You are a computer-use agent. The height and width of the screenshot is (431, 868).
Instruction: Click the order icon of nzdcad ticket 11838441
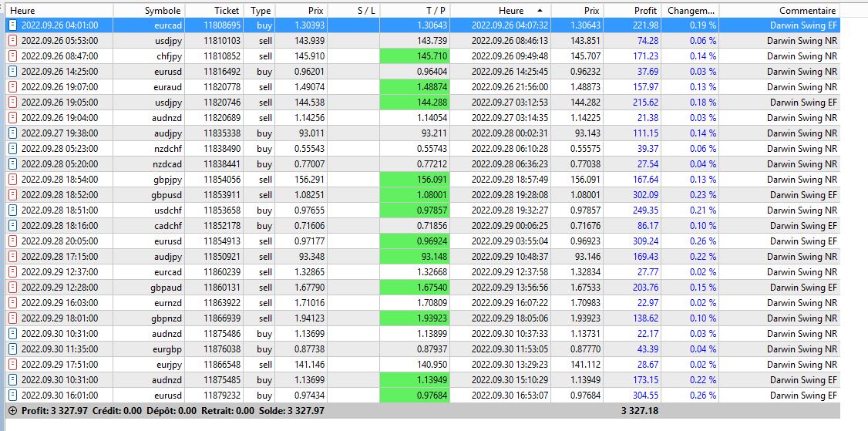tap(13, 164)
